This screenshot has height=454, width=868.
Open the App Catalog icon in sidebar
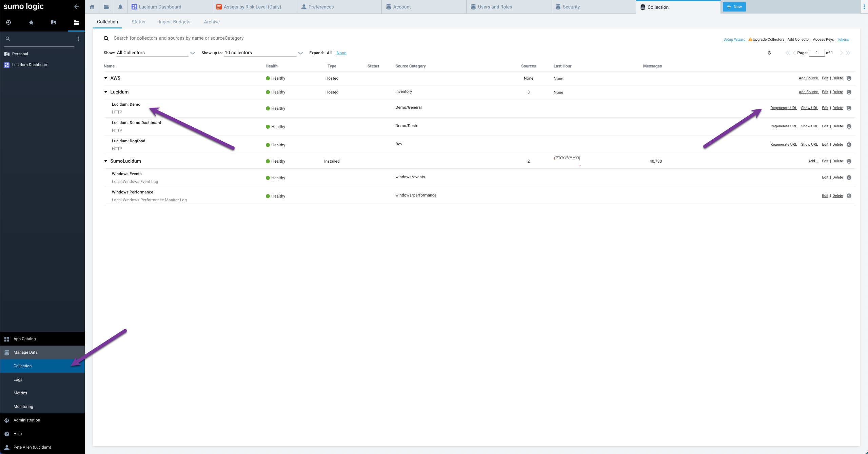pos(7,338)
